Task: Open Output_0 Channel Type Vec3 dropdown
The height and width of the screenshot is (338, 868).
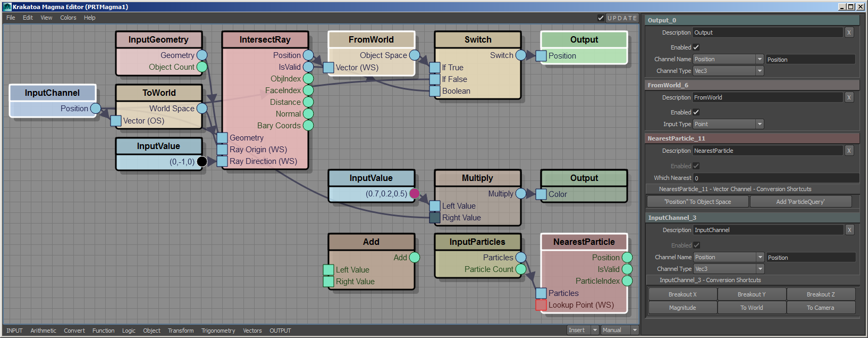Action: [x=728, y=71]
